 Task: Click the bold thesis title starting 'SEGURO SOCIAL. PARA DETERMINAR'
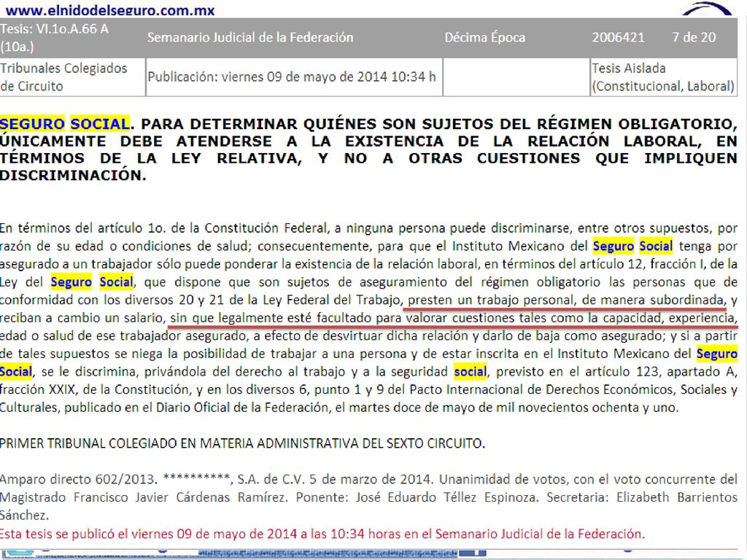click(368, 149)
